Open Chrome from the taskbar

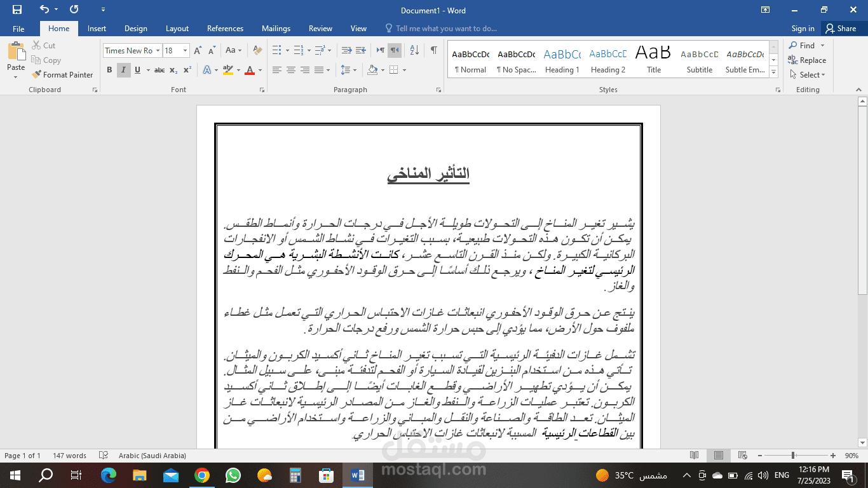click(202, 475)
